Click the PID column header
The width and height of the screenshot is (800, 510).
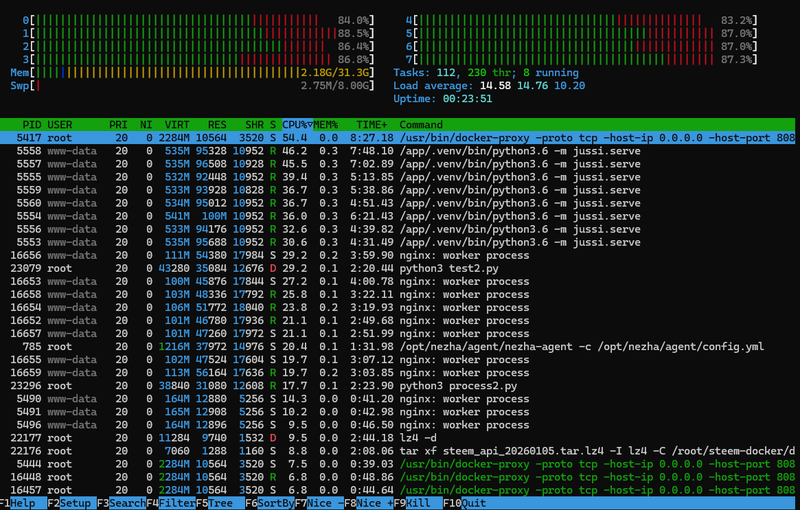[x=32, y=124]
